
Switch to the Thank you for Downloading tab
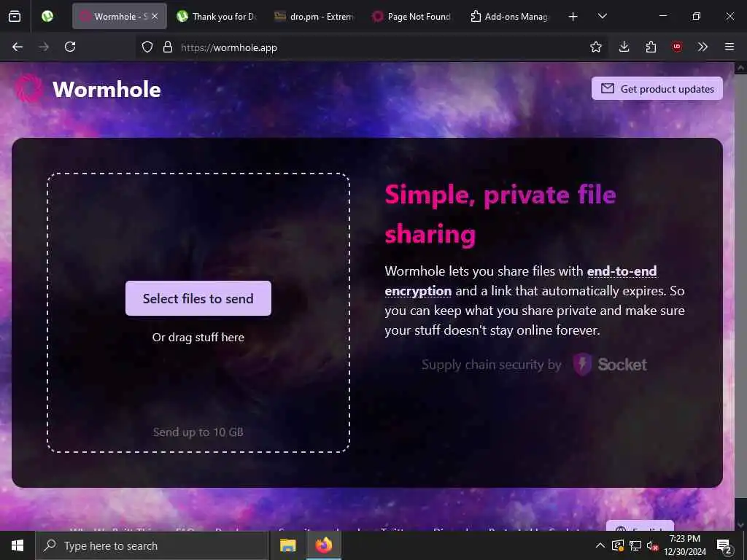click(x=217, y=17)
